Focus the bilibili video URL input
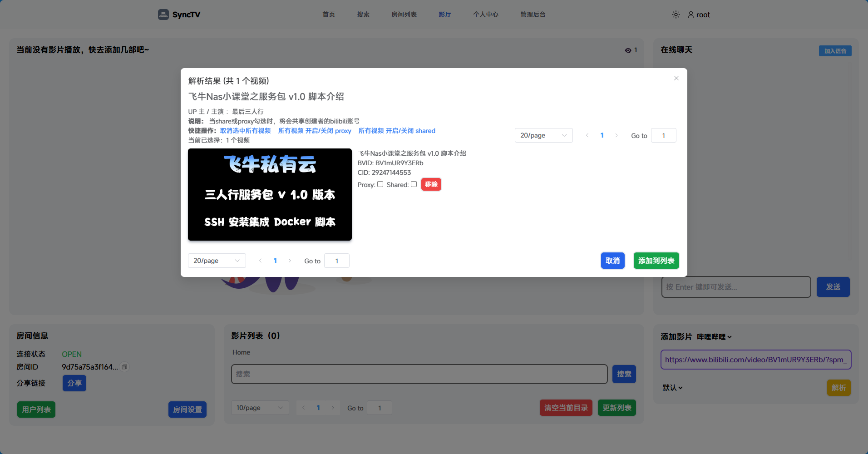Viewport: 868px width, 454px height. (x=756, y=360)
